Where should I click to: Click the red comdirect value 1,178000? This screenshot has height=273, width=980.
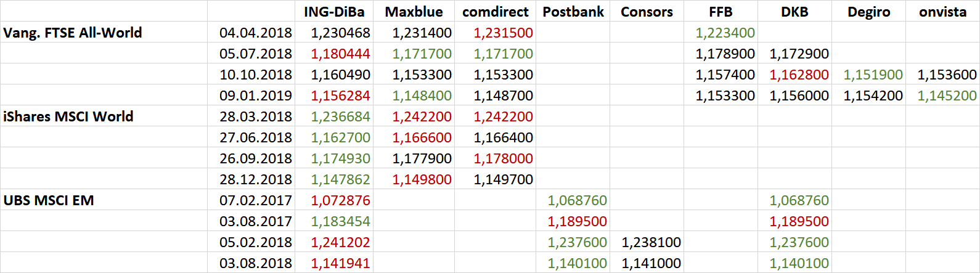(x=503, y=158)
